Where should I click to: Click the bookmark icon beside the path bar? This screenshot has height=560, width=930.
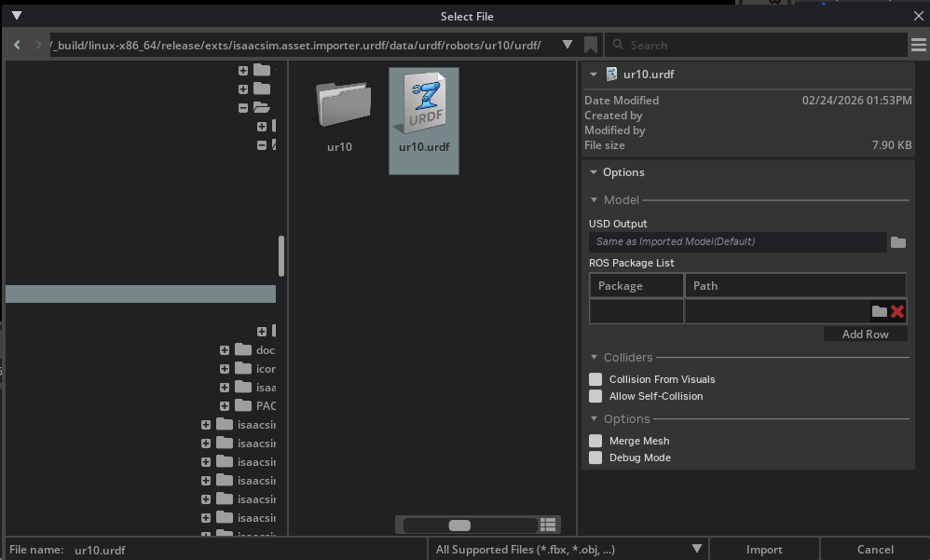(x=592, y=44)
